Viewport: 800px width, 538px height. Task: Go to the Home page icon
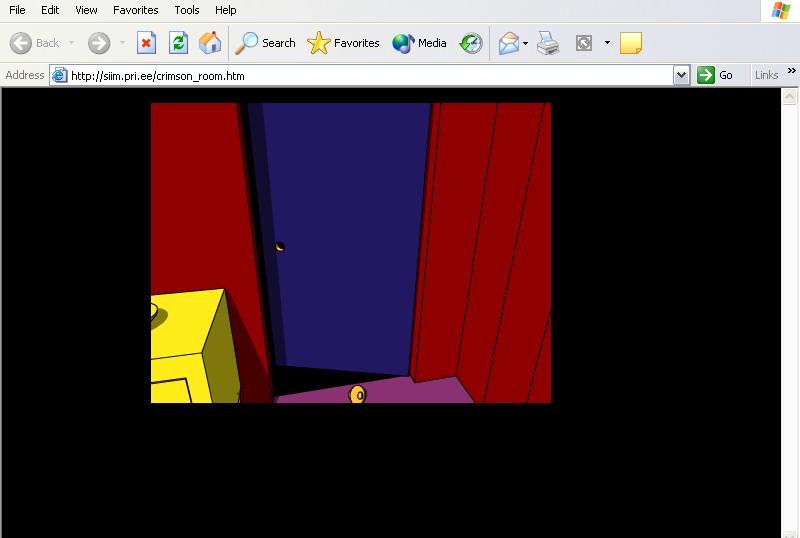pyautogui.click(x=210, y=43)
